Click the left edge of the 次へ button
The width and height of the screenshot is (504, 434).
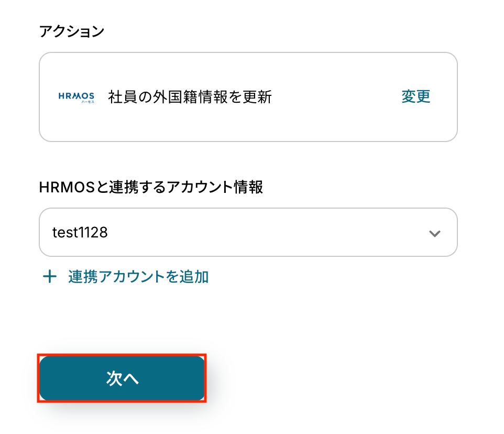point(48,379)
